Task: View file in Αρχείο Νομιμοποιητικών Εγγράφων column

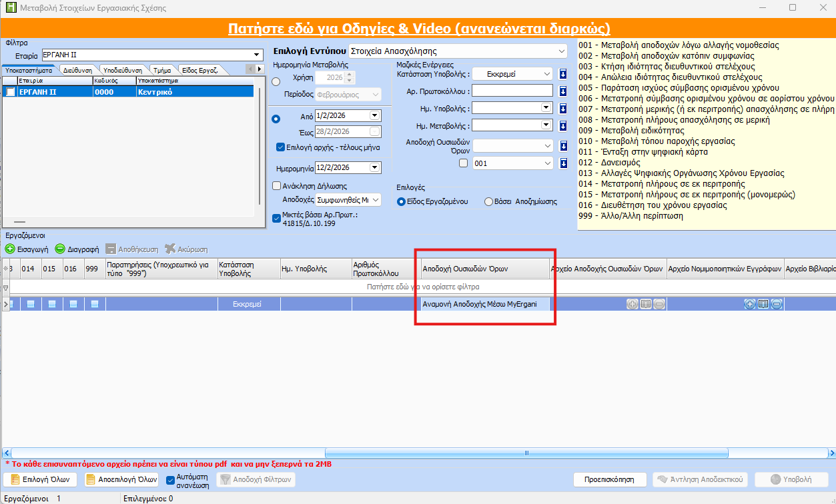Action: tap(763, 304)
